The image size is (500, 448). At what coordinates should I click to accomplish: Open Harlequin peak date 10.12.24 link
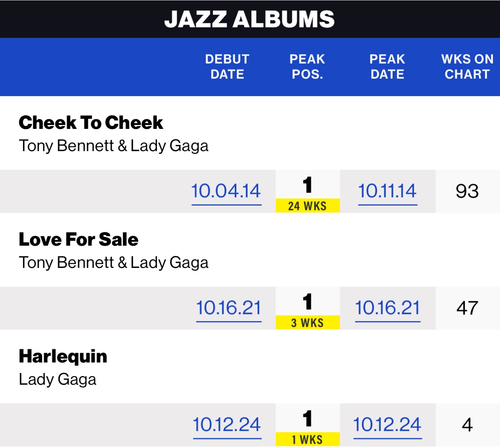pyautogui.click(x=387, y=425)
